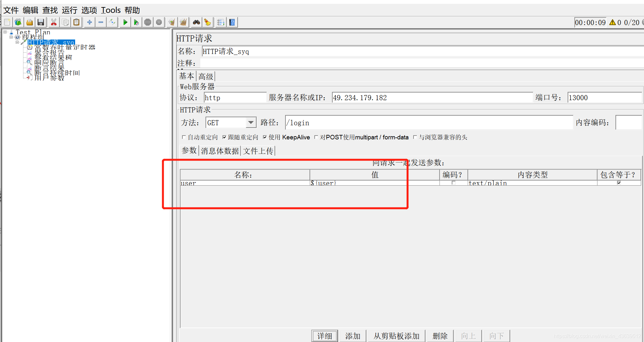Screen dimensions: 644x342
Task: Switch to the 高级 tab
Action: [x=206, y=76]
